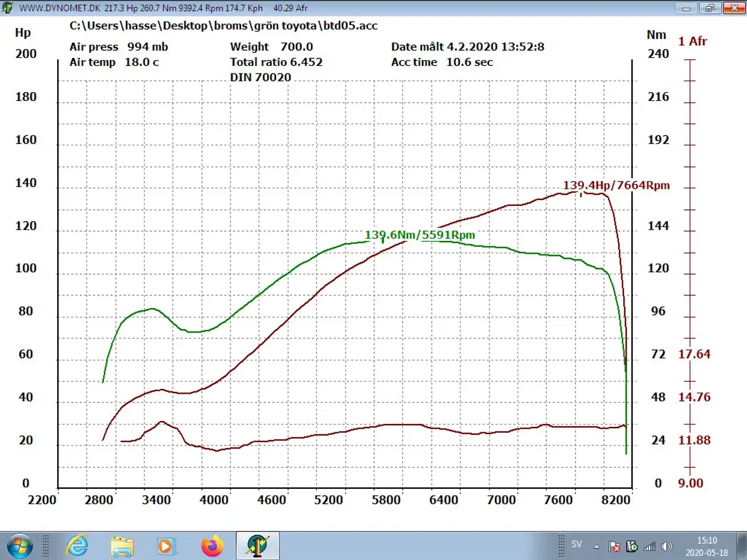This screenshot has width=747, height=560.
Task: Click the 'DIN 70020' label
Action: 260,77
